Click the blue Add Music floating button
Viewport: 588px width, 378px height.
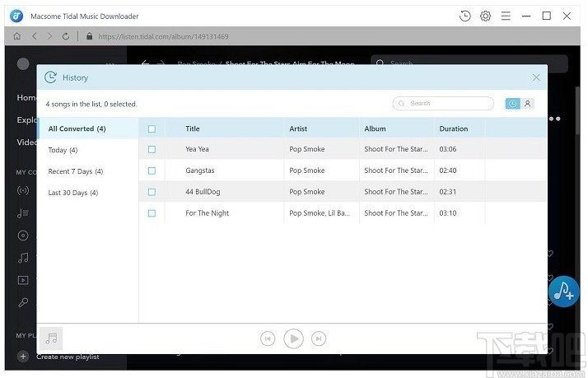[x=563, y=292]
